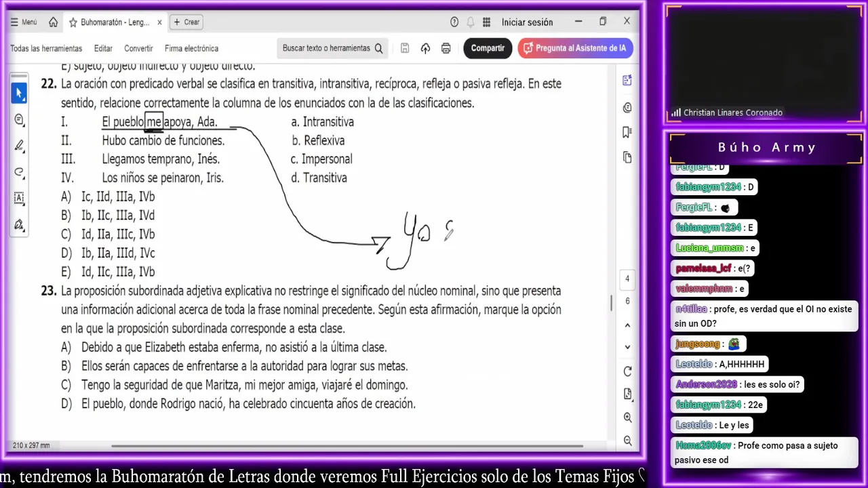The image size is (868, 488).
Task: Close the Buhomaratón document tab
Action: click(159, 22)
